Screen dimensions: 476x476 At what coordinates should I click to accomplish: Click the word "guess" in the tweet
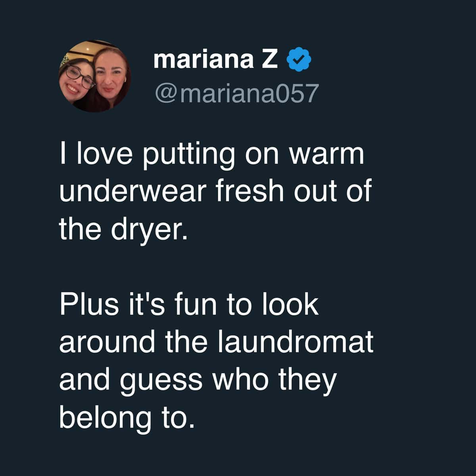coord(161,381)
